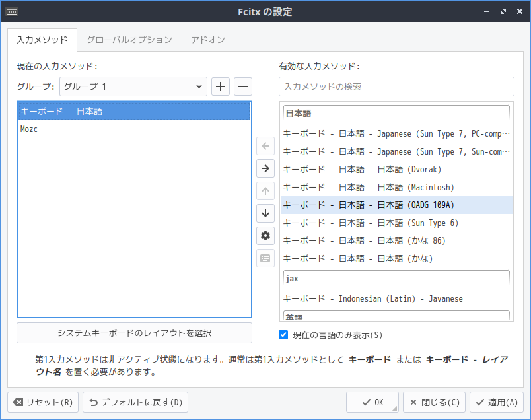This screenshot has height=420, width=531.
Task: Open input method settings via gear icon
Action: 265,236
